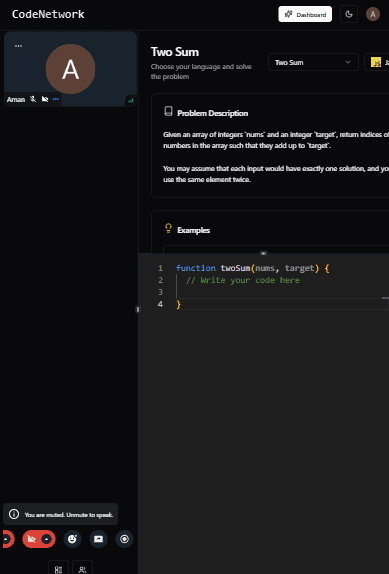389x574 pixels.
Task: Click line number 1 in the editor gutter
Action: (160, 268)
